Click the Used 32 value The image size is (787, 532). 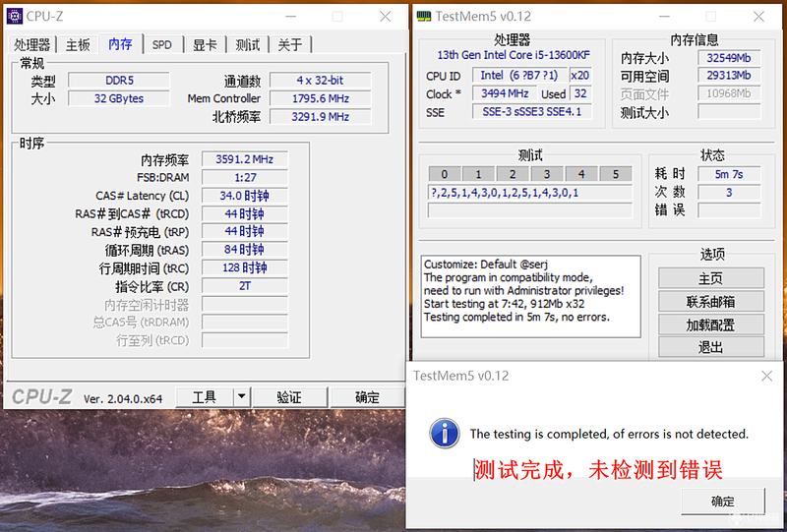[x=580, y=93]
